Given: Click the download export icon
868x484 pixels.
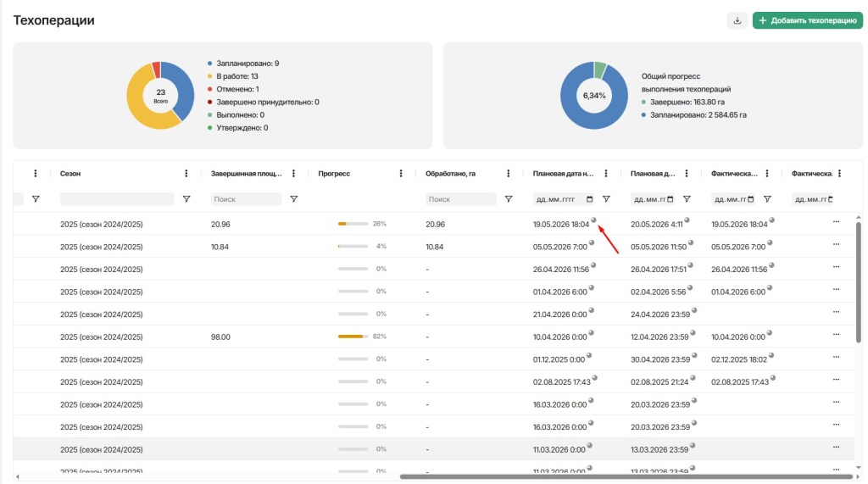Looking at the screenshot, I should click(737, 20).
